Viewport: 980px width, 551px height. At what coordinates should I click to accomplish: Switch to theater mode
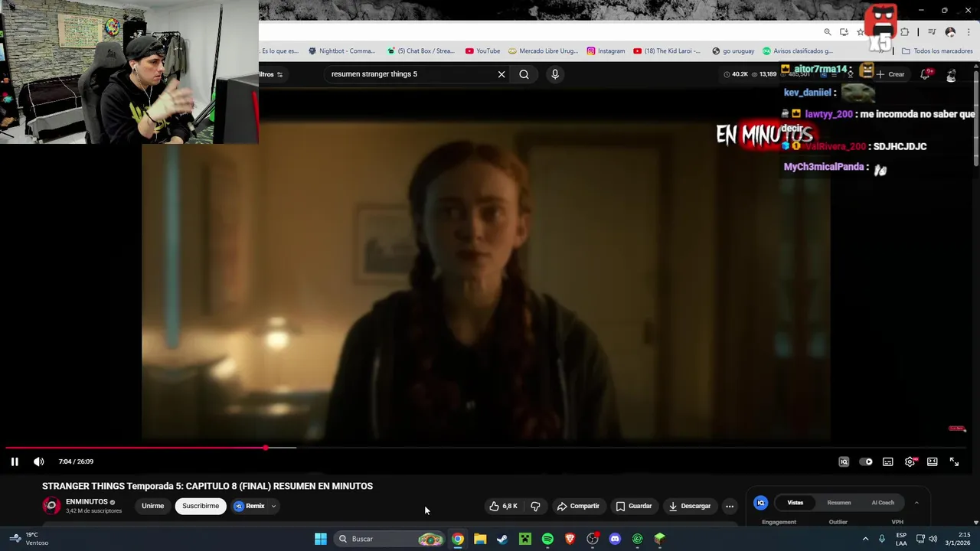point(933,461)
